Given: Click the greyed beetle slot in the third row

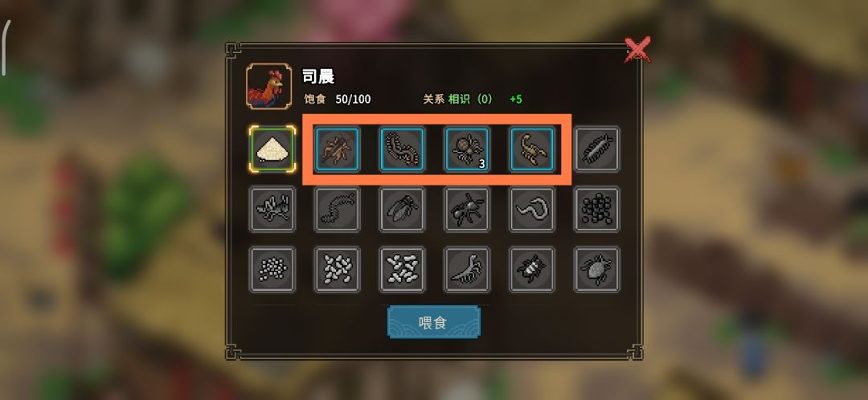Looking at the screenshot, I should click(x=532, y=269).
